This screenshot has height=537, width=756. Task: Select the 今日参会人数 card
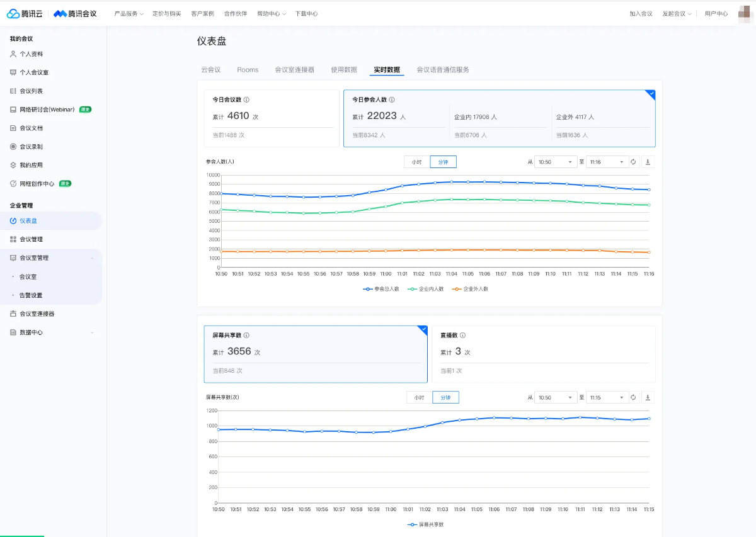500,118
